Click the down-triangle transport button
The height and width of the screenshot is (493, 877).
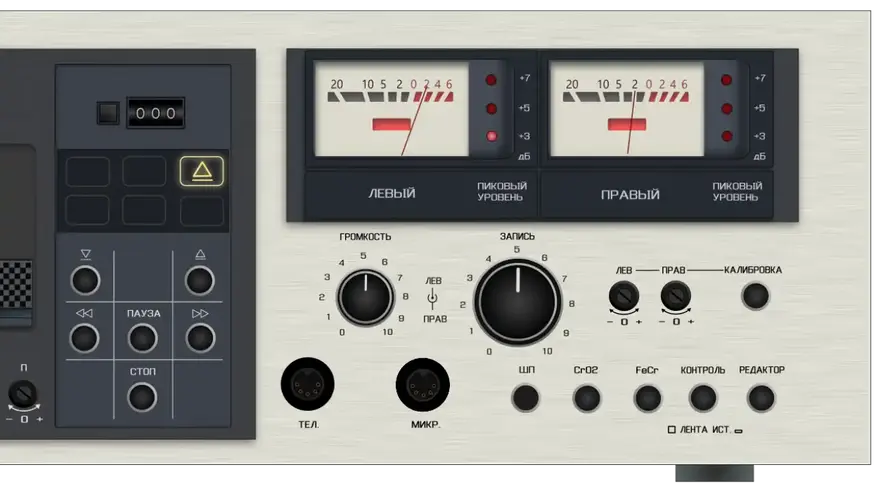pyautogui.click(x=85, y=280)
